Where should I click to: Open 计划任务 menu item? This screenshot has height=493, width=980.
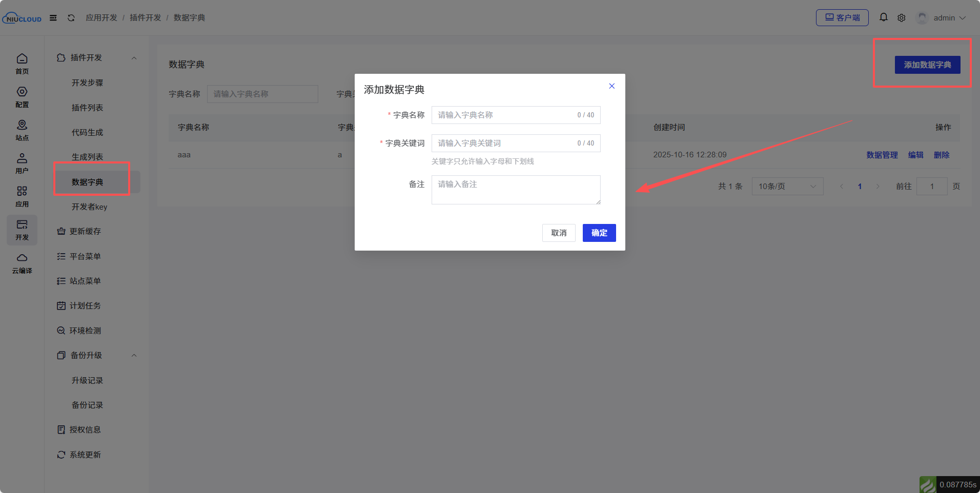(x=85, y=306)
